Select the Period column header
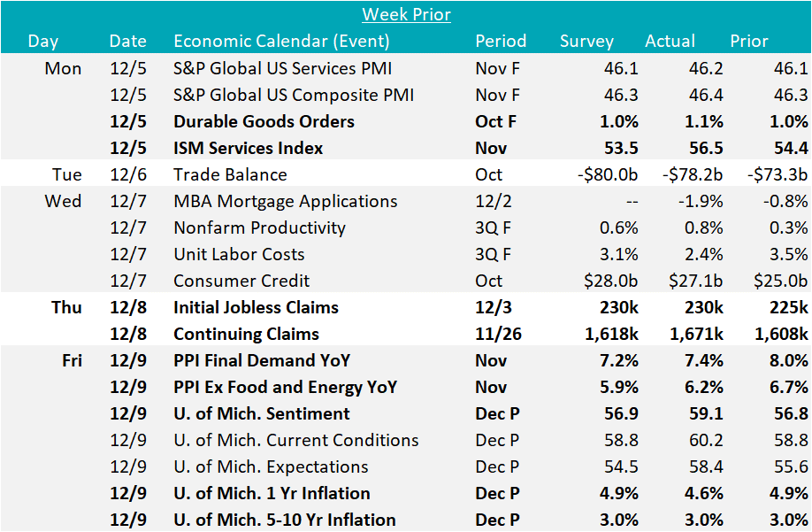Viewport: 812px width, 532px height. coord(501,41)
